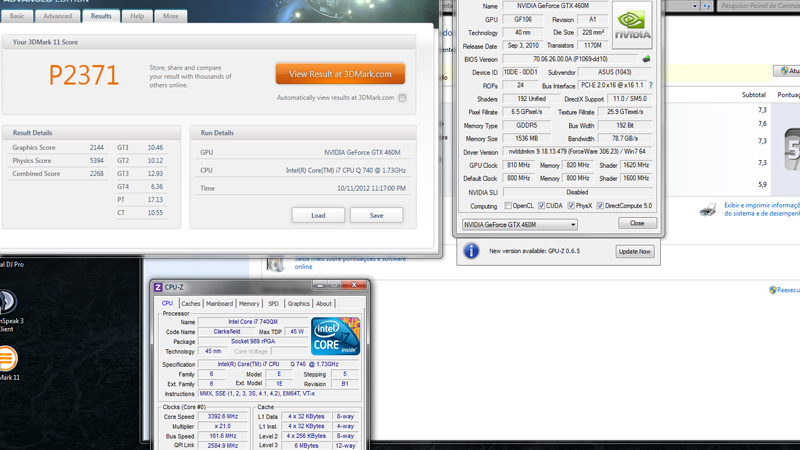This screenshot has height=450, width=800.
Task: Click the NVIDIA SLI Disabled field in GPU-Z
Action: point(578,192)
